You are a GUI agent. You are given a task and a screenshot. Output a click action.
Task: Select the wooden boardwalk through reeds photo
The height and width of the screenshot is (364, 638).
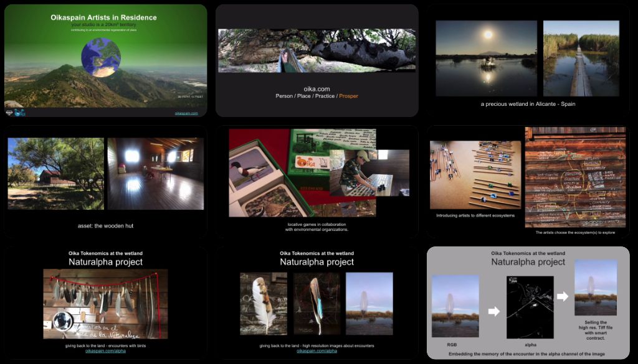pyautogui.click(x=581, y=58)
